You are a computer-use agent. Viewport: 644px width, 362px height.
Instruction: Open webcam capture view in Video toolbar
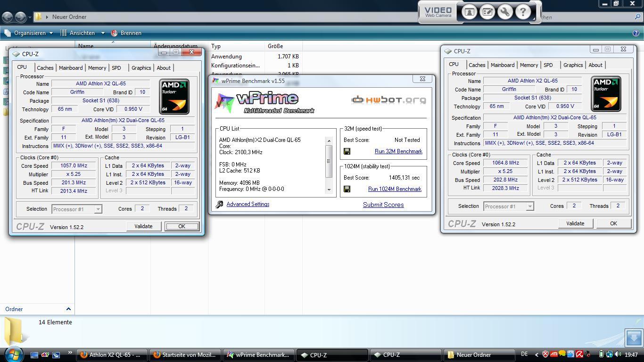[469, 12]
